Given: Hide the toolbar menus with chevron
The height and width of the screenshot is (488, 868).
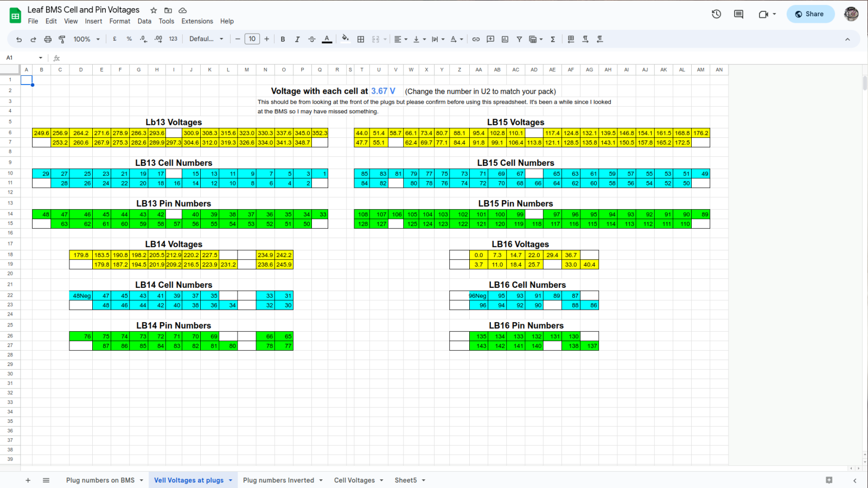Looking at the screenshot, I should [847, 39].
